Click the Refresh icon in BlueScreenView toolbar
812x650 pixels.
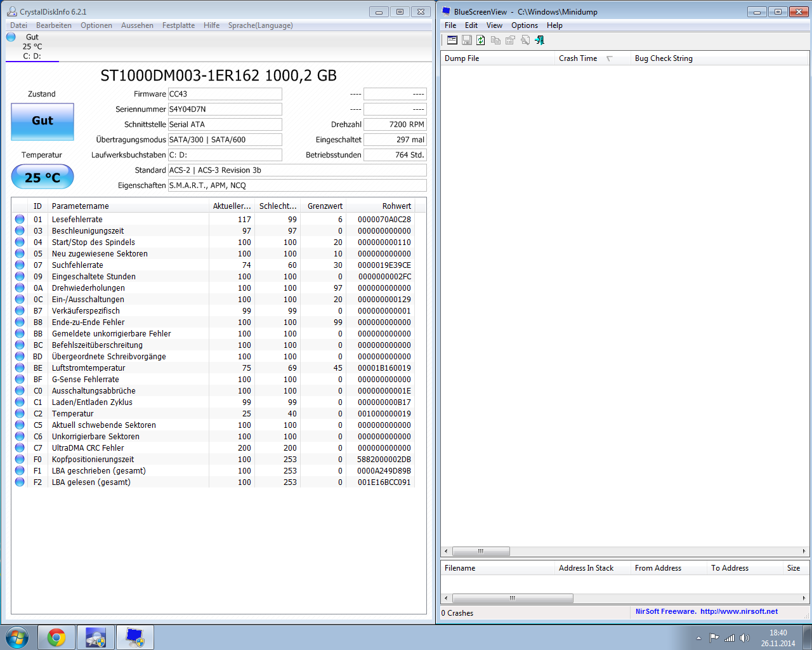pos(481,40)
